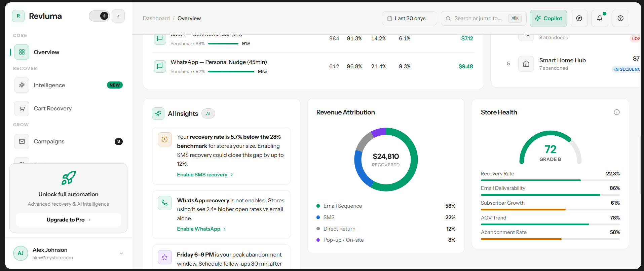Click Subscriber Growth progress bar

(550, 210)
